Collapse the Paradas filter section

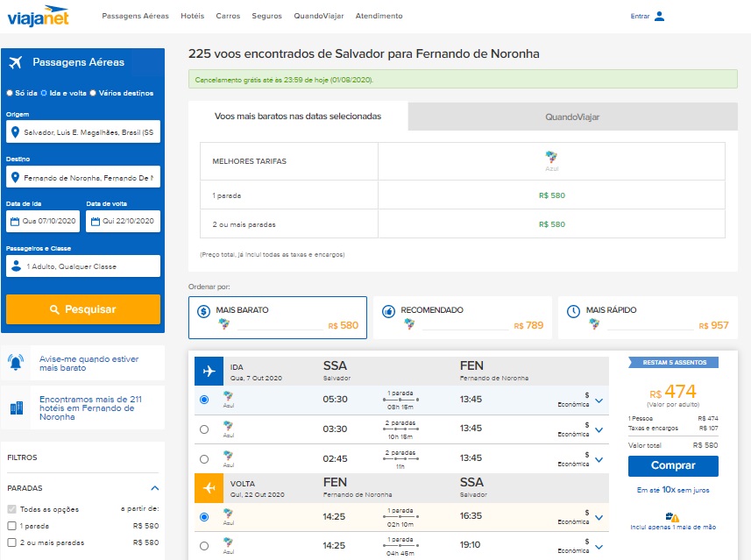[x=155, y=488]
